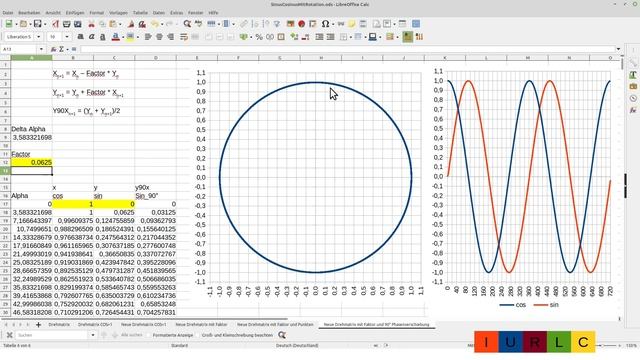Click the Special Character omega icon

(325, 24)
